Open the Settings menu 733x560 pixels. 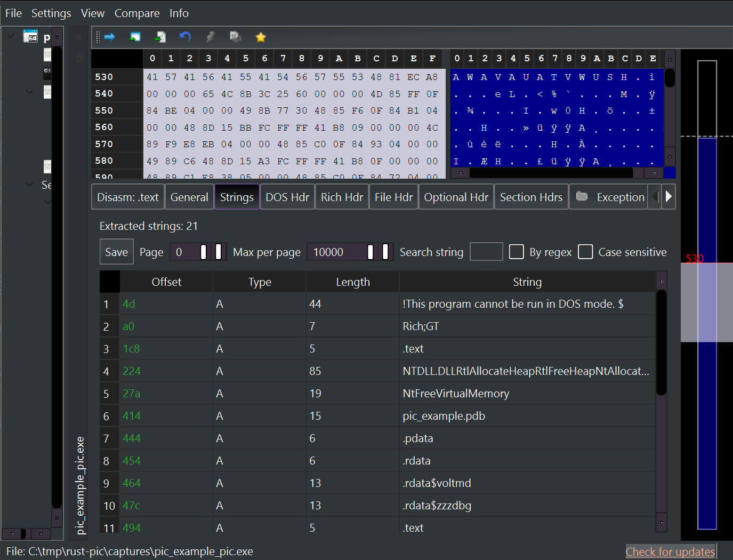pyautogui.click(x=51, y=13)
